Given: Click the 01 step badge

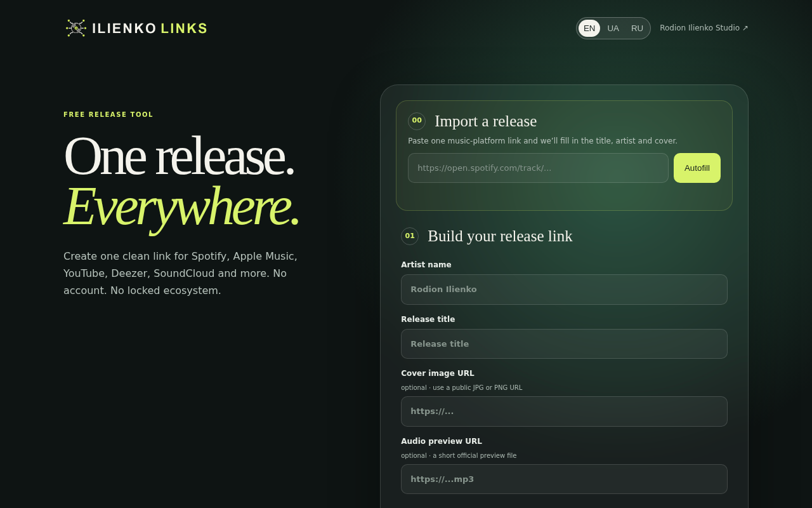Looking at the screenshot, I should [x=410, y=236].
